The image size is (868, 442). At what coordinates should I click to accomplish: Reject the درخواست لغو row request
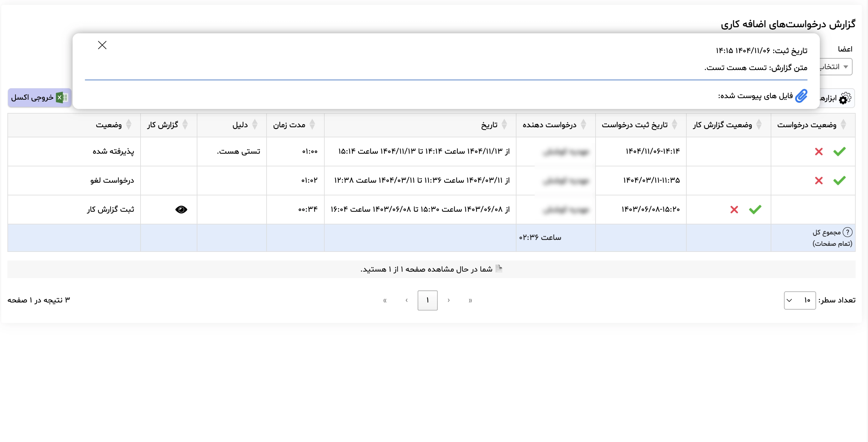(819, 181)
